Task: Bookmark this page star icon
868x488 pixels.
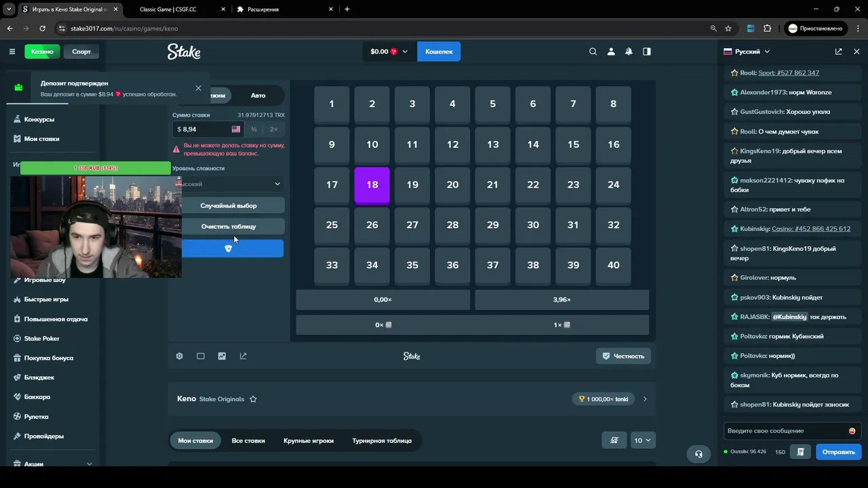Action: pyautogui.click(x=728, y=28)
